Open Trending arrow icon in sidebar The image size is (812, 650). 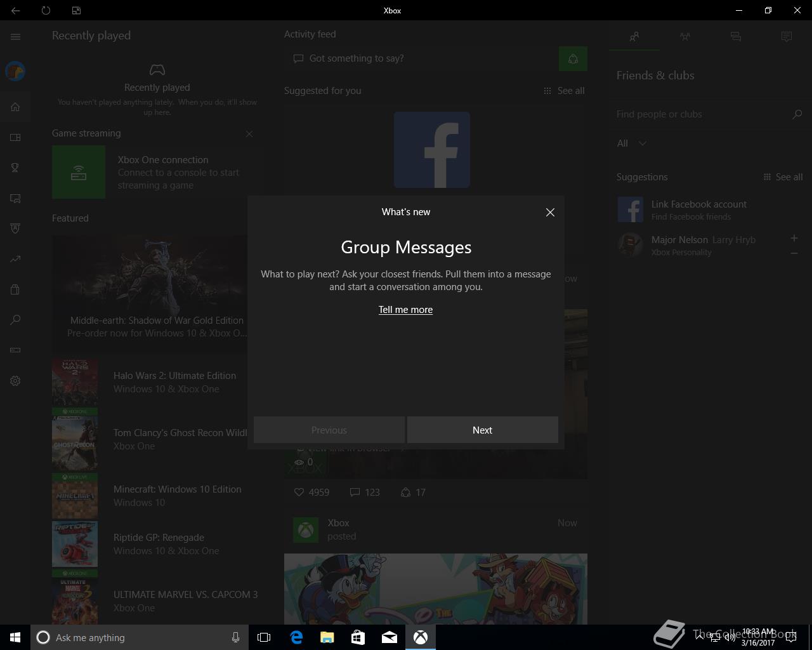[15, 259]
